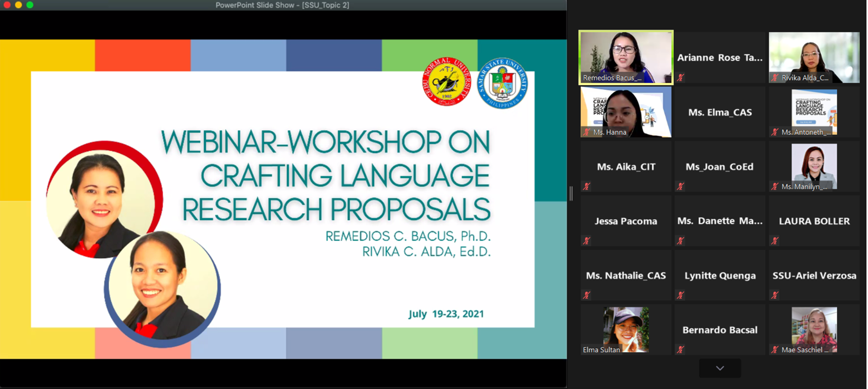Viewport: 868px width, 389px height.
Task: Click the muted mic icon on Lynitte Quenga's tile
Action: (x=681, y=295)
